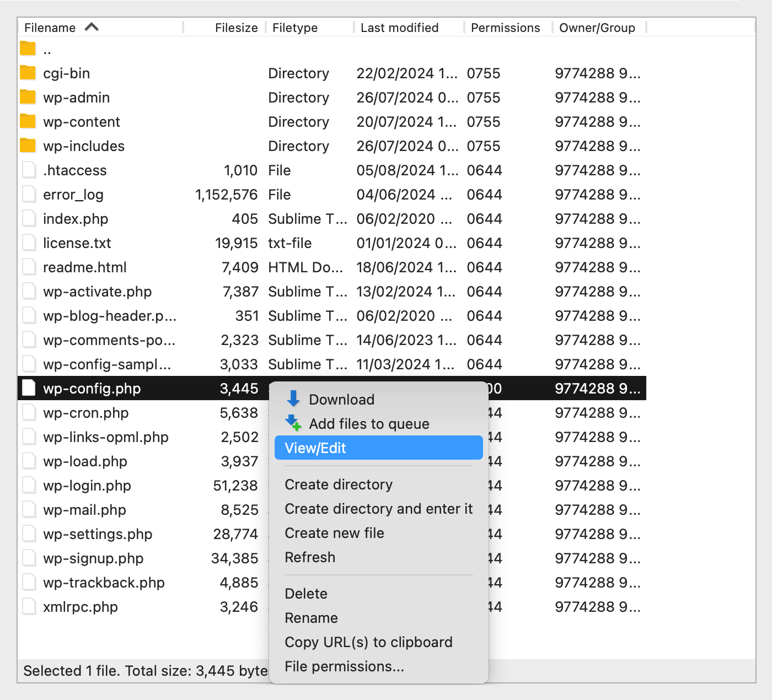Click wp-signup.php size 34,385

[234, 558]
